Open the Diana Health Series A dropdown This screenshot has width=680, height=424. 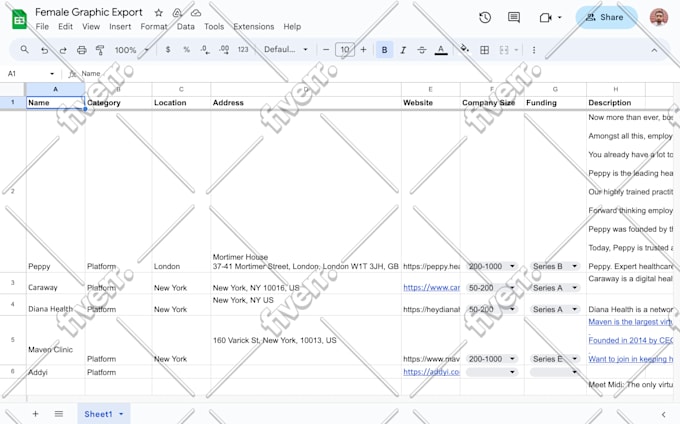555,309
